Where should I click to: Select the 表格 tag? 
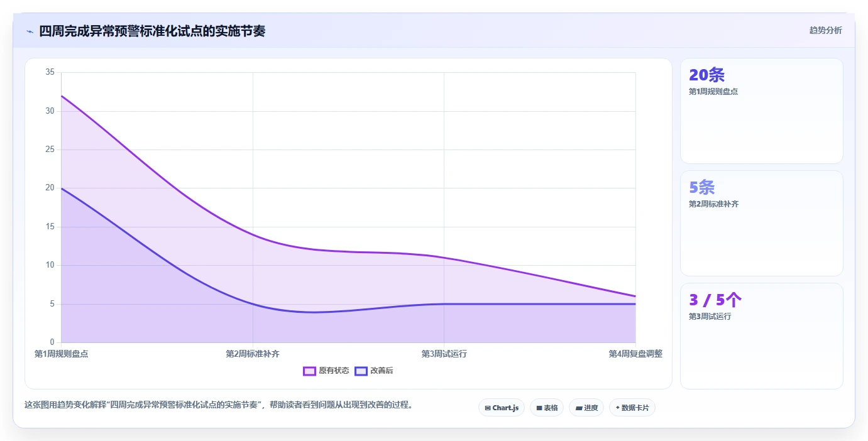547,408
